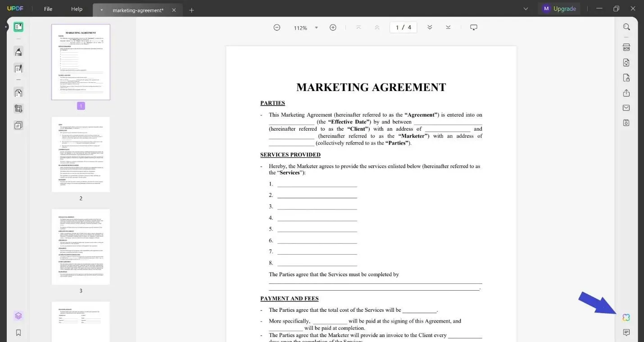The height and width of the screenshot is (342, 644).
Task: Select the marketing-agreement tab
Action: point(137,10)
